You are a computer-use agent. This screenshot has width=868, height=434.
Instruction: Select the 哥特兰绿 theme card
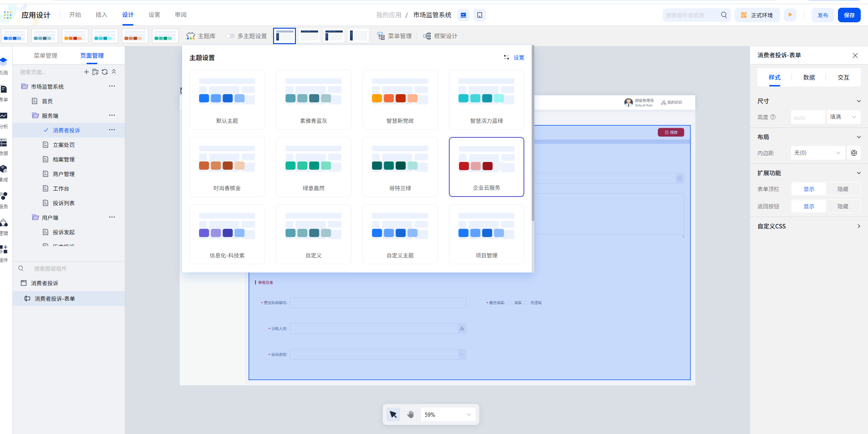[400, 167]
